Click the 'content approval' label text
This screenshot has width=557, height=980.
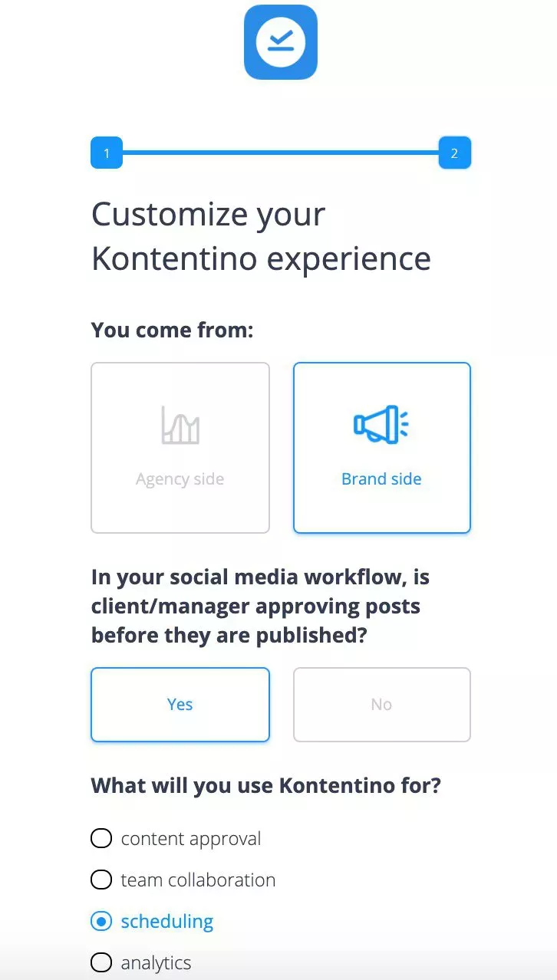[x=191, y=838]
